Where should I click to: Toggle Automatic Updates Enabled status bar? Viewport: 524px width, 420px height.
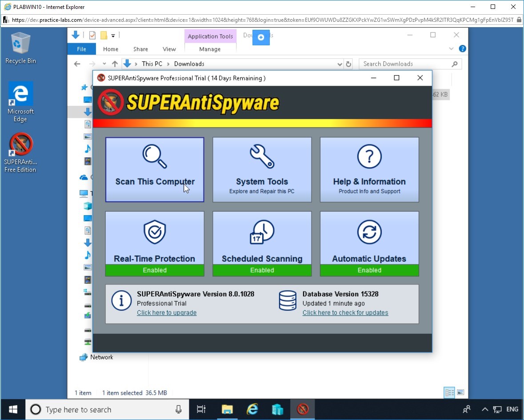[x=369, y=270]
